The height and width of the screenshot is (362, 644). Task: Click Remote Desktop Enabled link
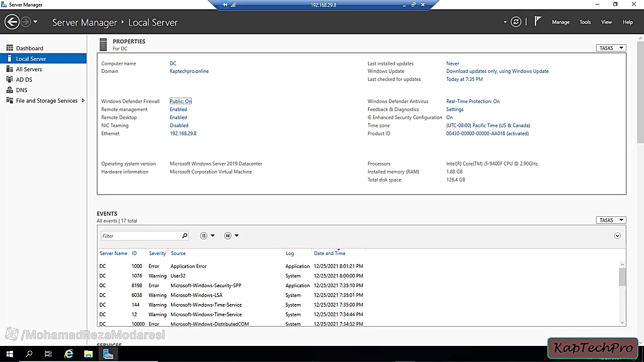tap(178, 117)
